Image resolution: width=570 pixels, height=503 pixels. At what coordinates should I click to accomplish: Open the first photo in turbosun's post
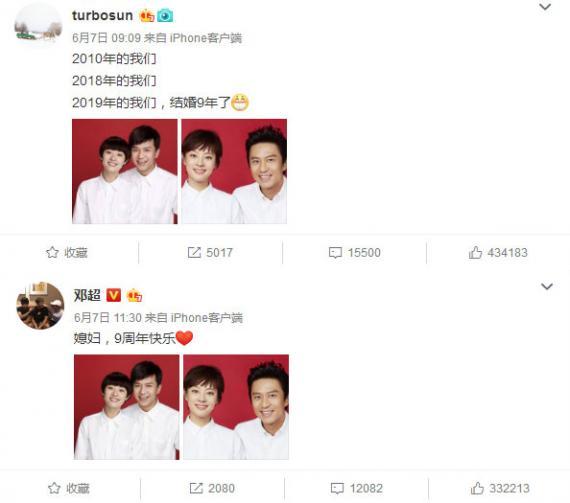[125, 171]
